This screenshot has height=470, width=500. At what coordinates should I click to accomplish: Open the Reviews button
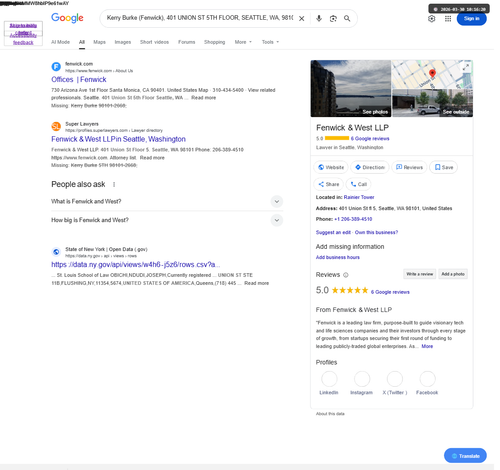409,167
